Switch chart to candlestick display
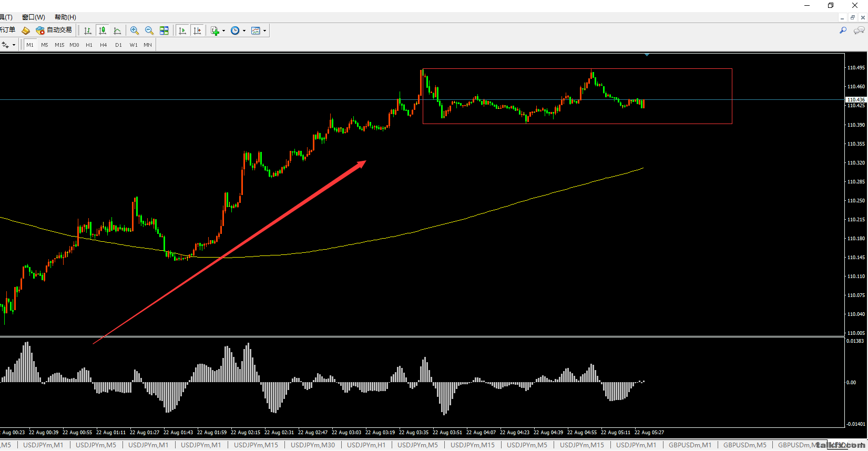The image size is (868, 451). tap(103, 30)
